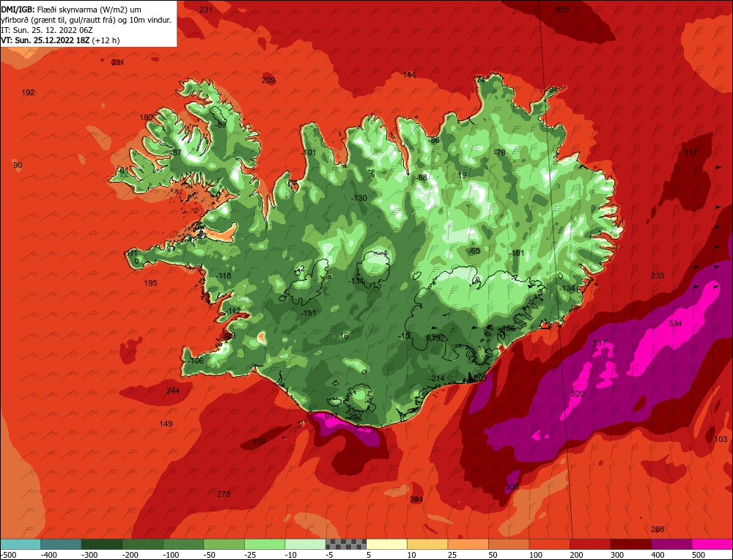This screenshot has height=560, width=733.
Task: Click the map value 149
Action: coord(166,424)
